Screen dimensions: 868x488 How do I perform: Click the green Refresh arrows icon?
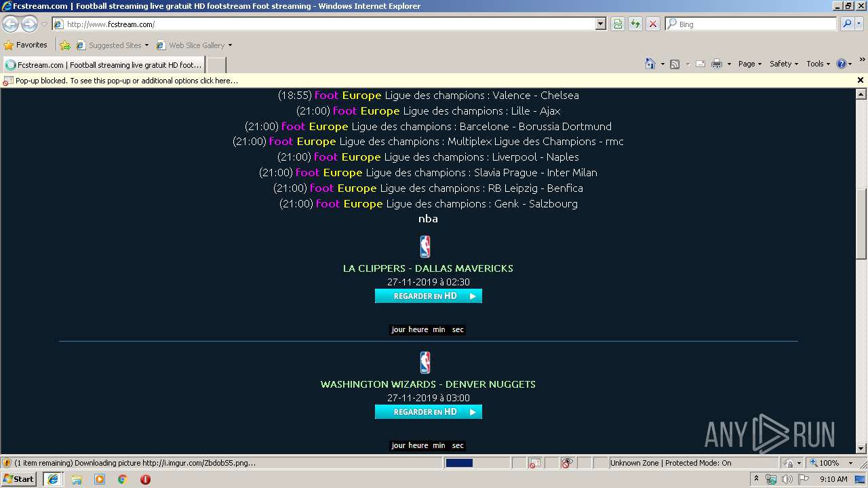635,24
